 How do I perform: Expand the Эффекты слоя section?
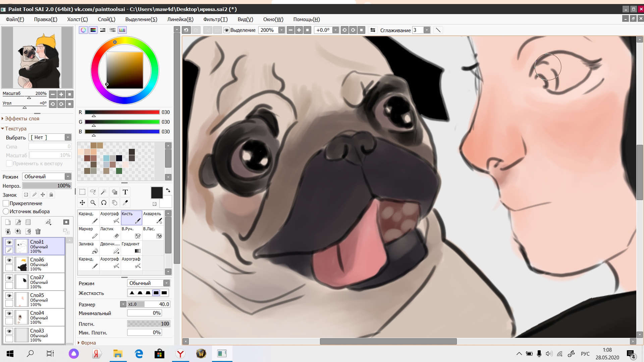pyautogui.click(x=20, y=119)
